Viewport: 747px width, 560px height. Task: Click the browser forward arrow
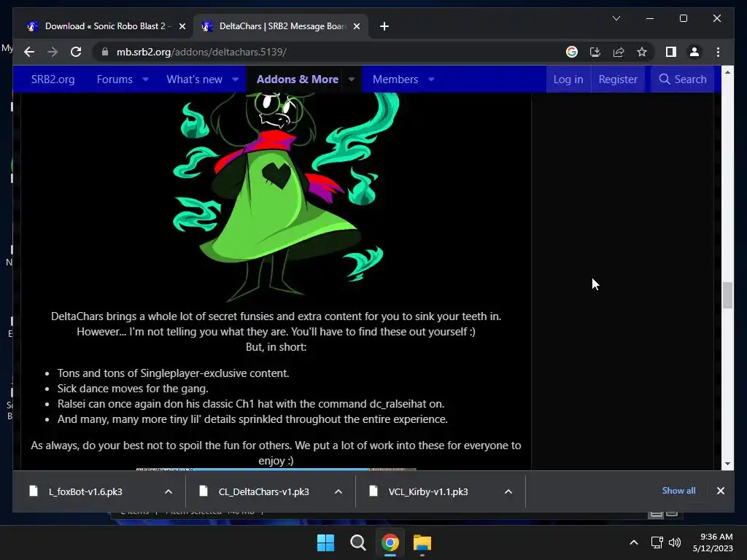point(53,52)
